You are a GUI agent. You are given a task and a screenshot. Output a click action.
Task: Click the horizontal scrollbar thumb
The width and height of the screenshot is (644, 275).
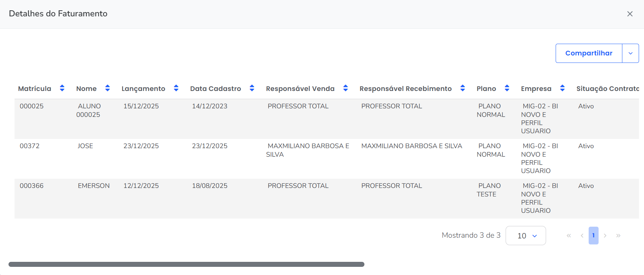[x=186, y=264]
